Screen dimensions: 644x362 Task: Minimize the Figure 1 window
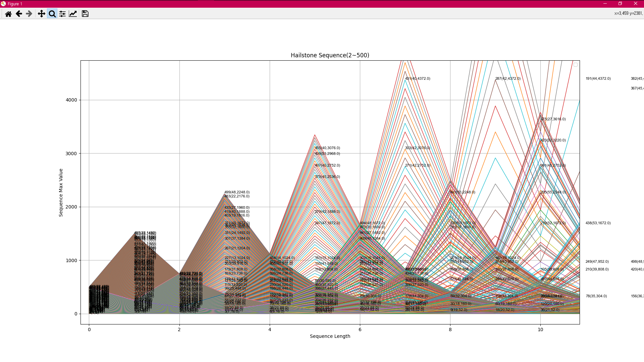605,4
